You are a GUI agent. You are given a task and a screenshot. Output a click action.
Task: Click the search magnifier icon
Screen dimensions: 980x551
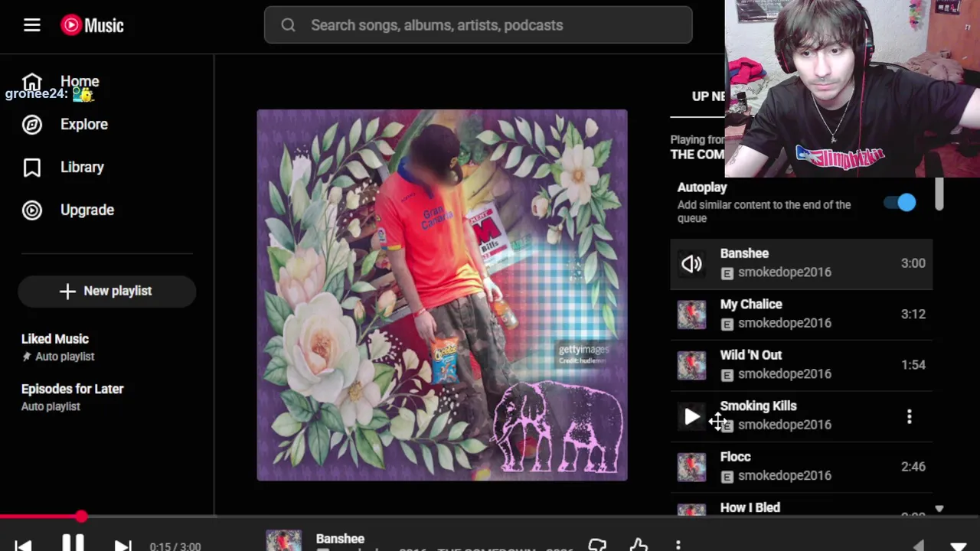[x=288, y=25]
